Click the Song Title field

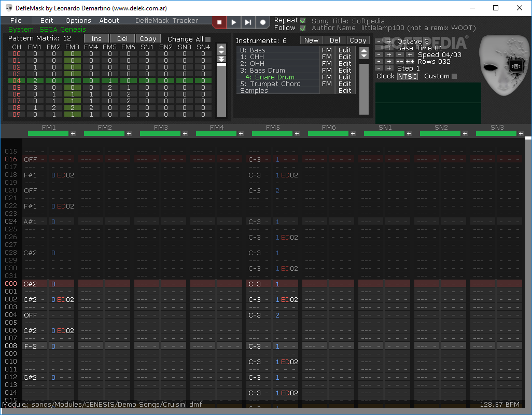click(x=348, y=21)
